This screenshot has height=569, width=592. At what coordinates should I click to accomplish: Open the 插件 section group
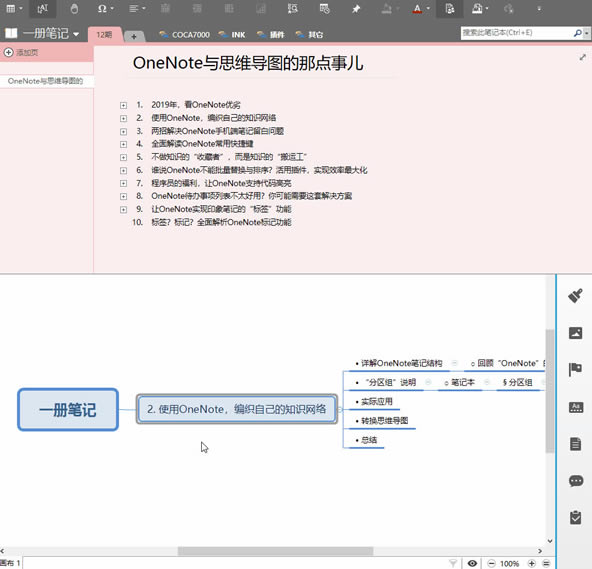270,35
